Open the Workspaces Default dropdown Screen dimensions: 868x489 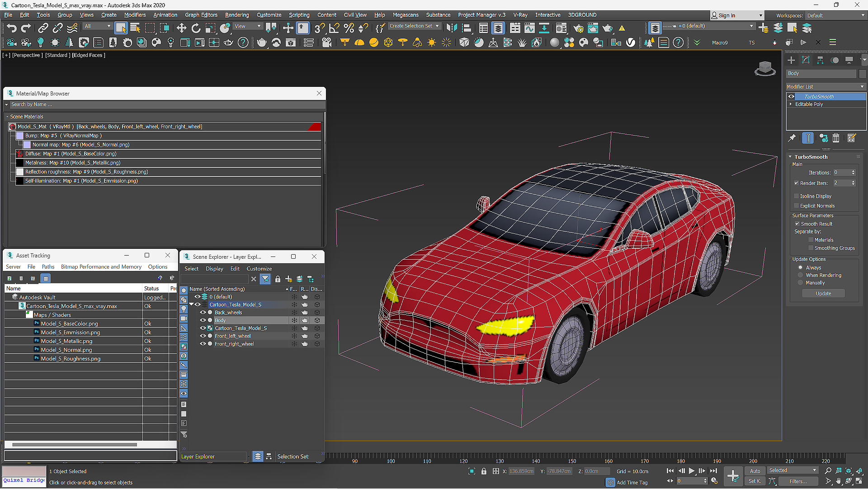point(835,15)
